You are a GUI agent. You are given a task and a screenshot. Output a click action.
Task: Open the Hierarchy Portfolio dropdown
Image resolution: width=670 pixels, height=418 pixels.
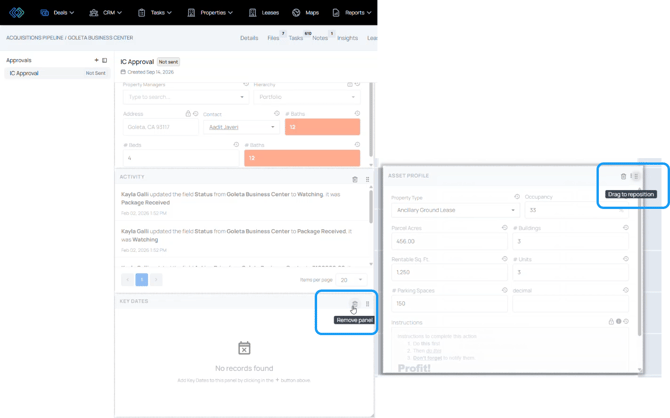click(x=307, y=97)
